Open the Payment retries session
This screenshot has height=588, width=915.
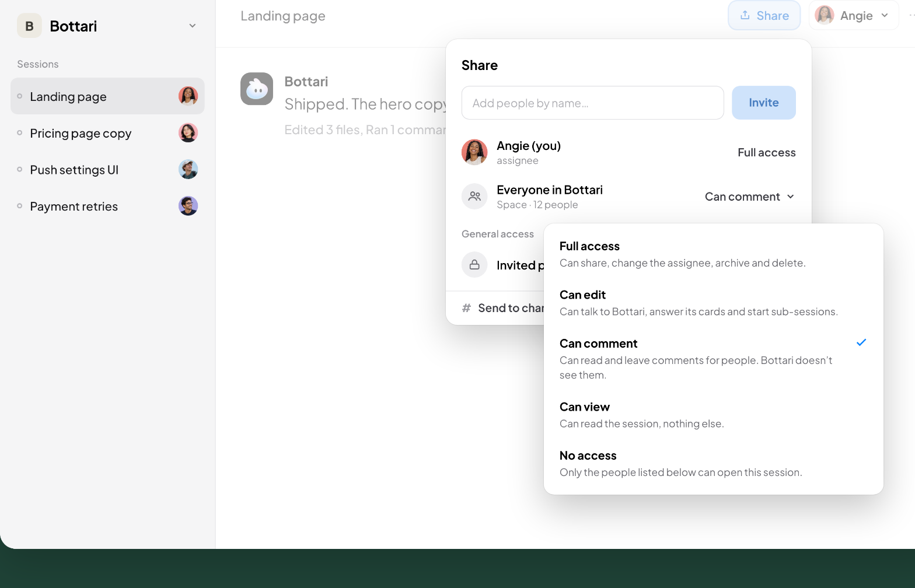tap(107, 206)
